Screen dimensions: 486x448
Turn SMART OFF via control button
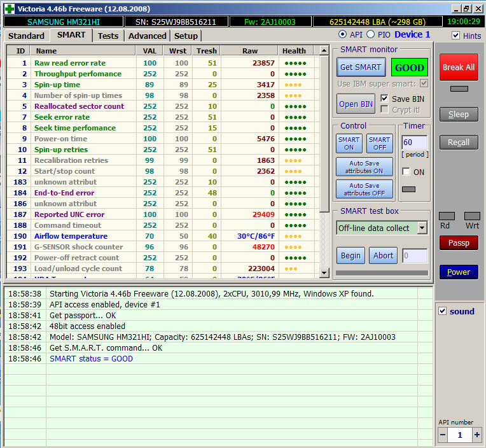(x=380, y=144)
